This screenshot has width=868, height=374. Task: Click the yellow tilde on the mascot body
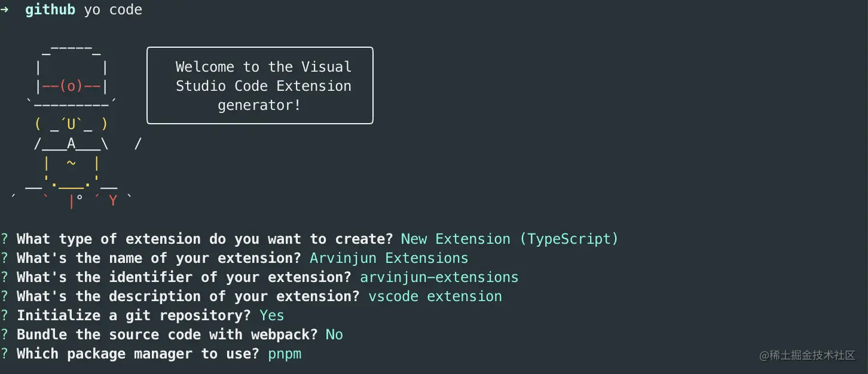71,164
